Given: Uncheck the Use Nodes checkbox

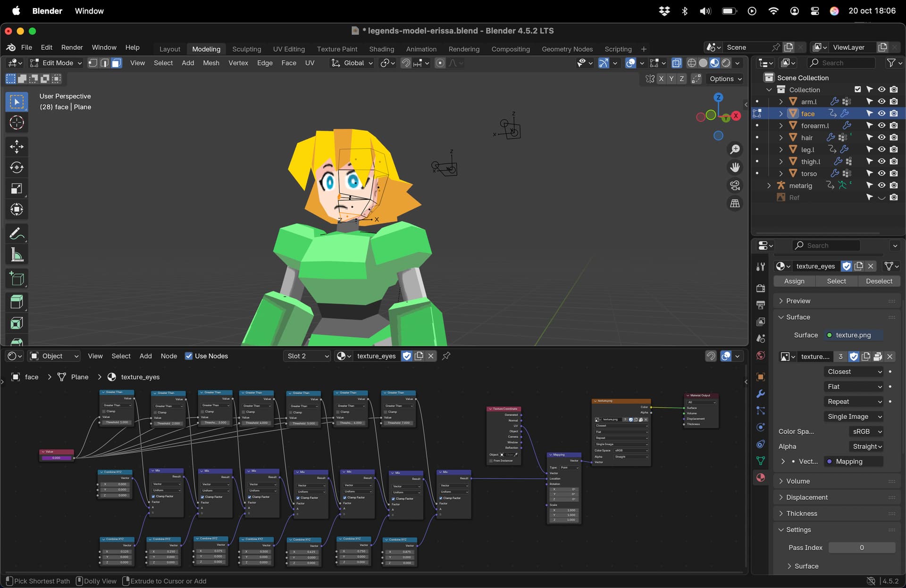Looking at the screenshot, I should [189, 356].
